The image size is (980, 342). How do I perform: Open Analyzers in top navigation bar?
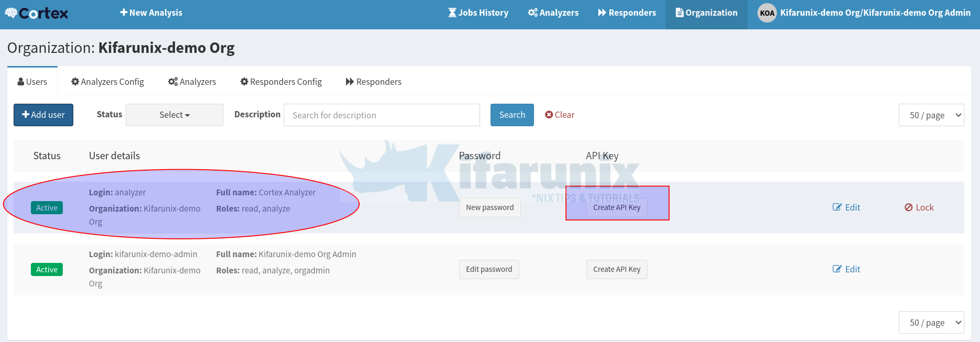point(553,13)
